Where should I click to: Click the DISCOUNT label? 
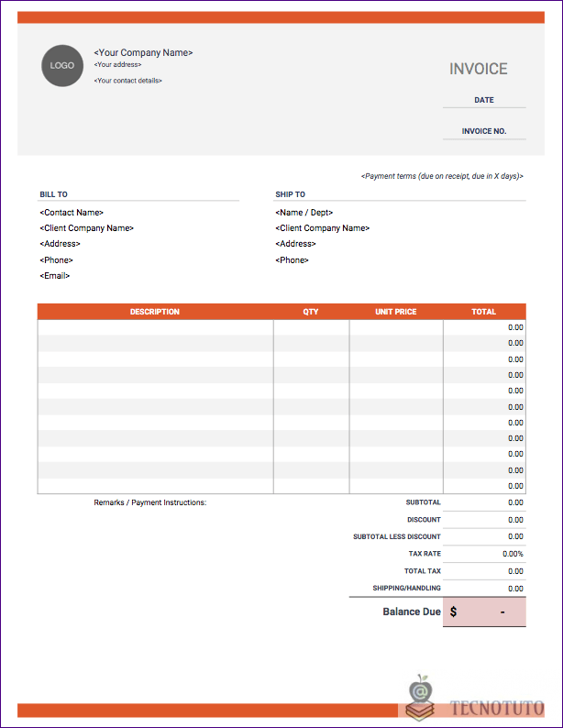[424, 520]
